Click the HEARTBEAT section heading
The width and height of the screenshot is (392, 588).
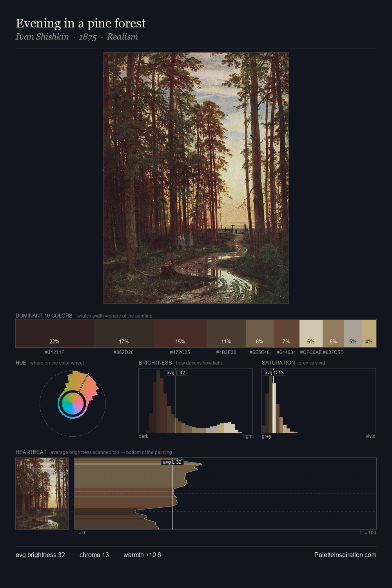(31, 452)
